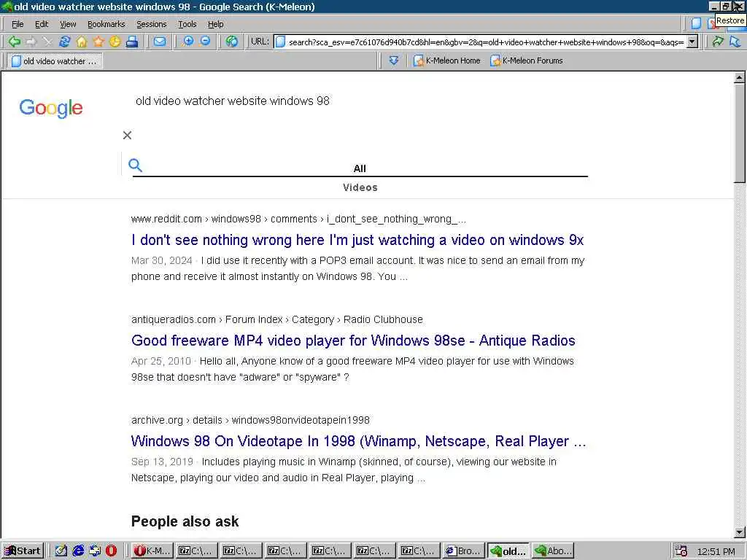Click the vertical scrollbar down arrow
This screenshot has width=747, height=560.
(x=740, y=532)
